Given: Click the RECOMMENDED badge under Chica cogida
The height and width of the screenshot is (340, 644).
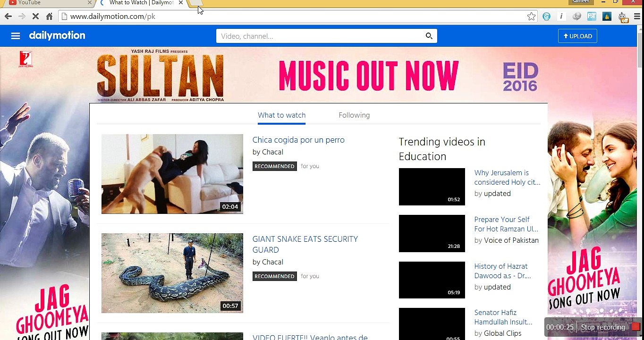Looking at the screenshot, I should [x=275, y=166].
